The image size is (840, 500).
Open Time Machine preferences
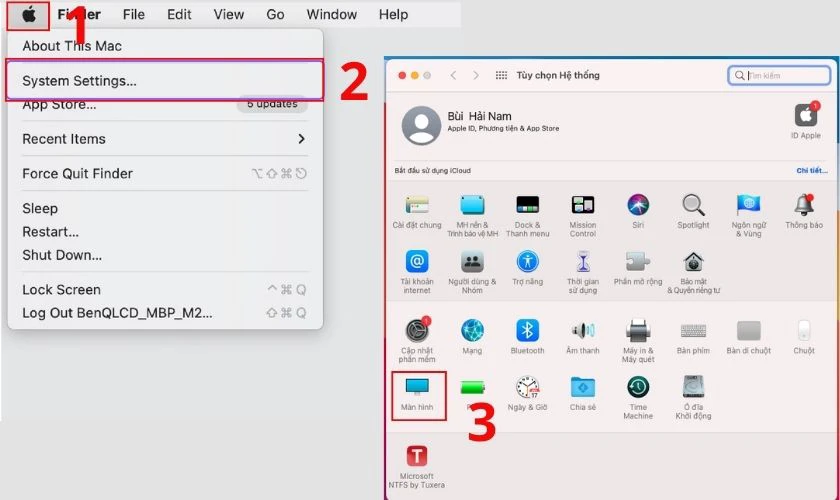(x=638, y=387)
